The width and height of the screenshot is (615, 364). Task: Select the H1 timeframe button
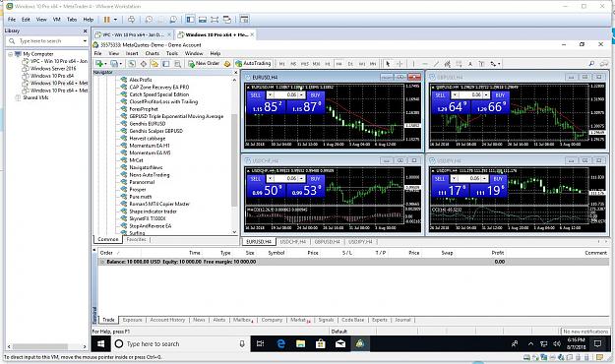328,64
